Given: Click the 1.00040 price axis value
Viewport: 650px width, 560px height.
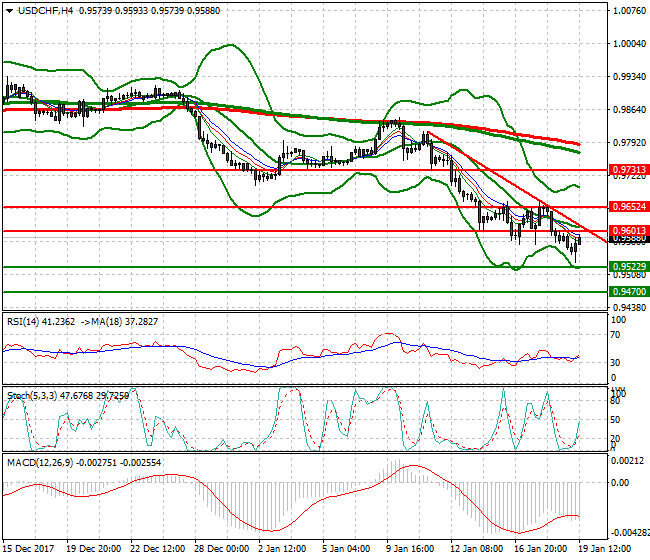Looking at the screenshot, I should (629, 44).
